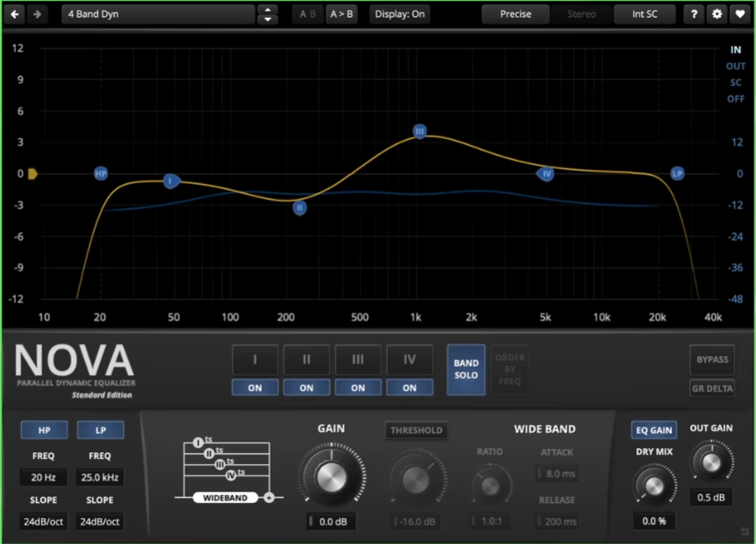Click the DRY MIX knob
The image size is (756, 544).
(654, 485)
